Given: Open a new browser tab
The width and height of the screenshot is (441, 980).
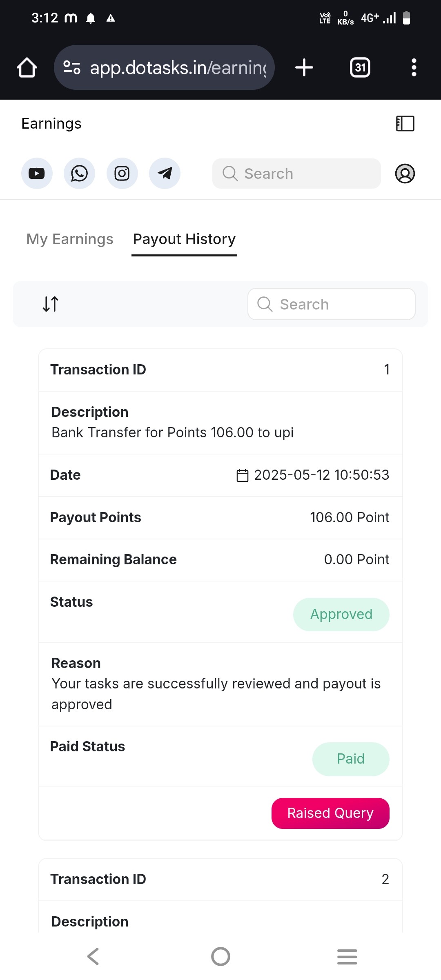Looking at the screenshot, I should pos(304,67).
